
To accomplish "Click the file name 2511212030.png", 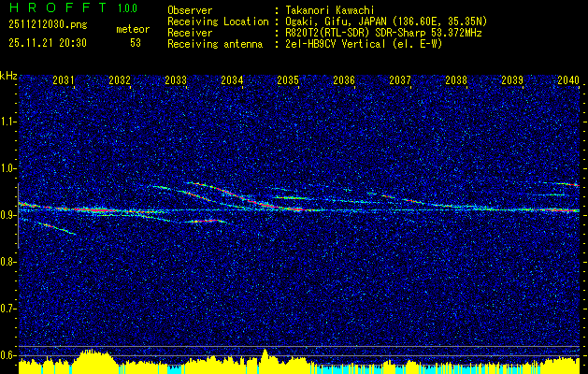I will pyautogui.click(x=48, y=25).
